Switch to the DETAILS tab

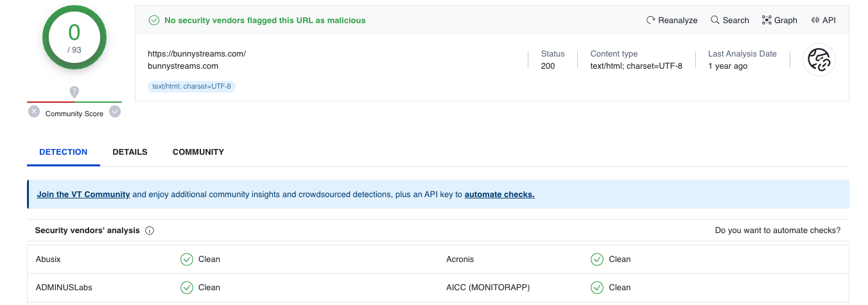[x=130, y=152]
